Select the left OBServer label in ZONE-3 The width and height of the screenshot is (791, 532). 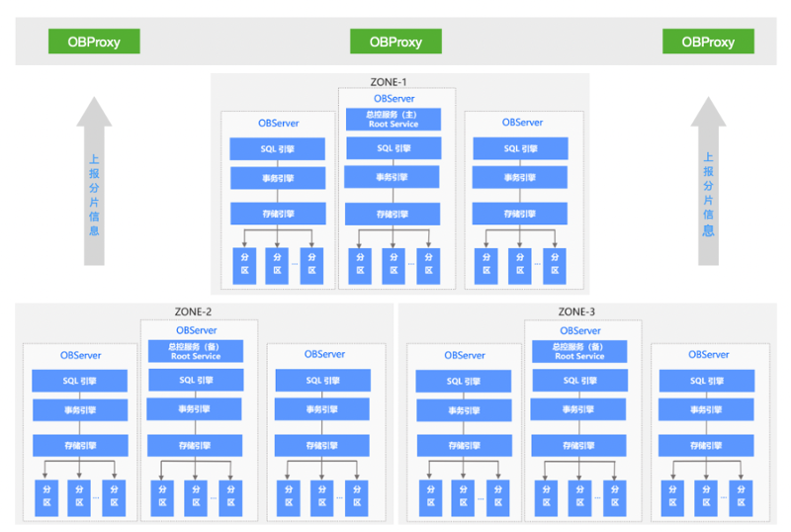pyautogui.click(x=465, y=355)
